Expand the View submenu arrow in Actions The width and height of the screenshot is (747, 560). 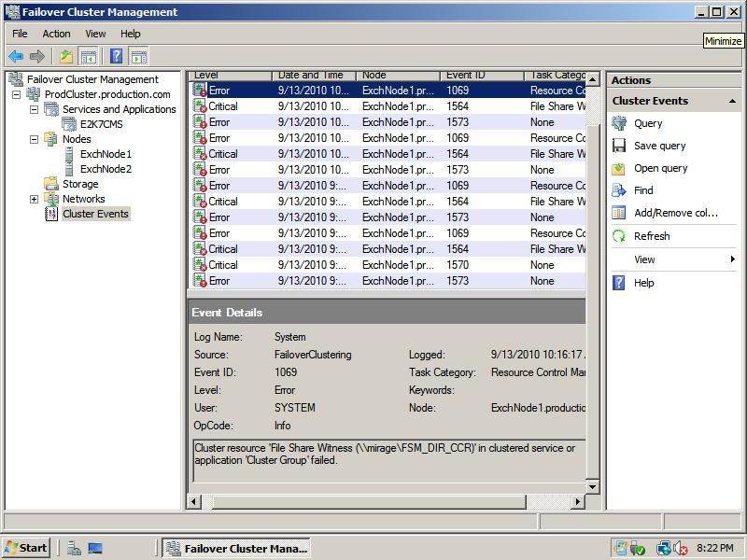pos(732,259)
